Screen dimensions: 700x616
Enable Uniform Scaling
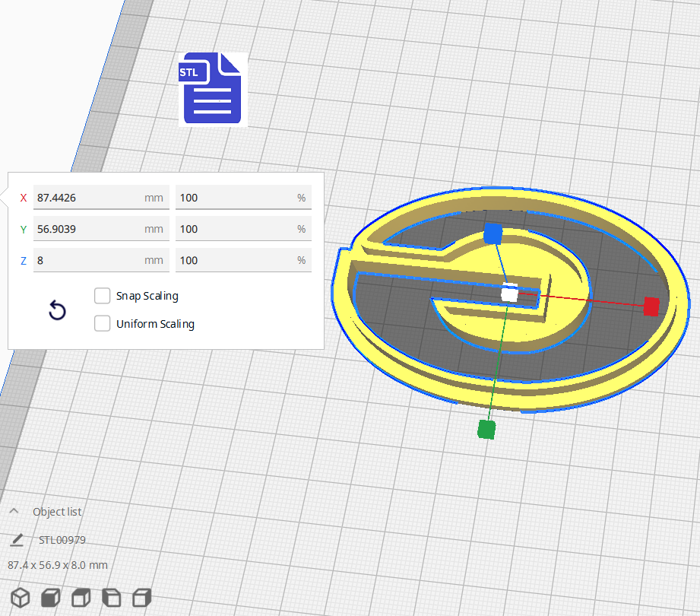(x=102, y=323)
